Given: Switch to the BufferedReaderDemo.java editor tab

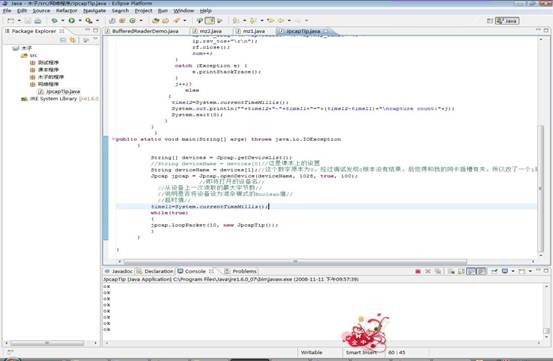Looking at the screenshot, I should click(145, 31).
